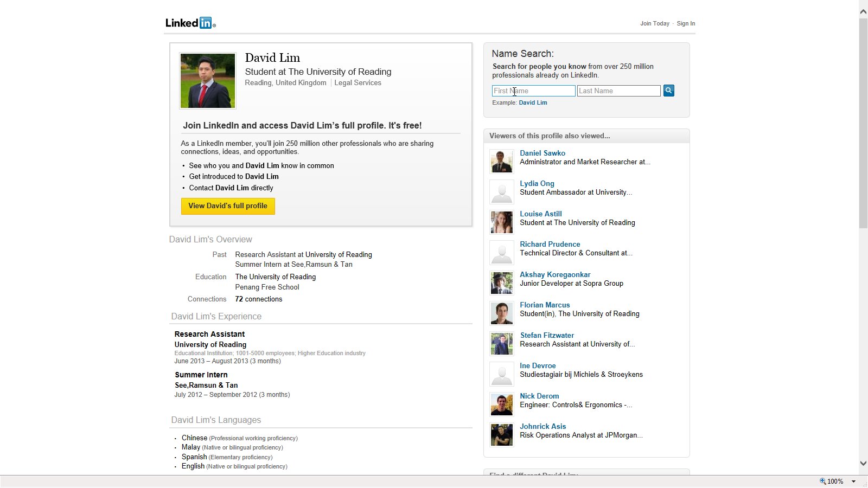The width and height of the screenshot is (868, 488).
Task: Visit Richard Prudence's profile link
Action: (x=550, y=244)
